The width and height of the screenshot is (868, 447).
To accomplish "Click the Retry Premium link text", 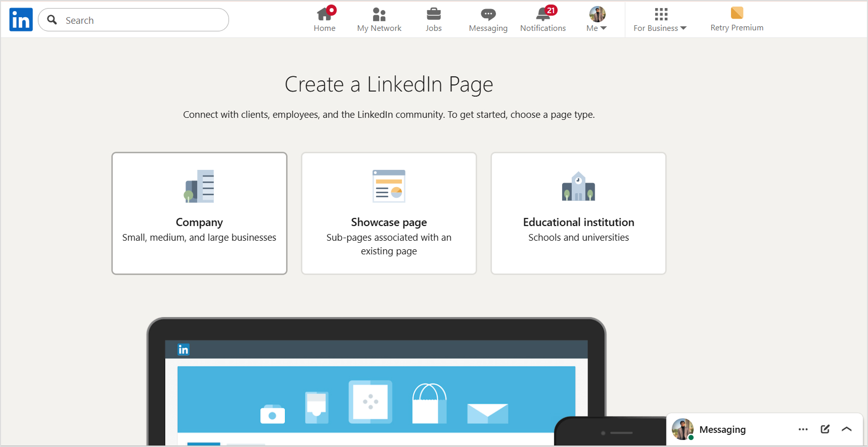I will click(x=737, y=28).
